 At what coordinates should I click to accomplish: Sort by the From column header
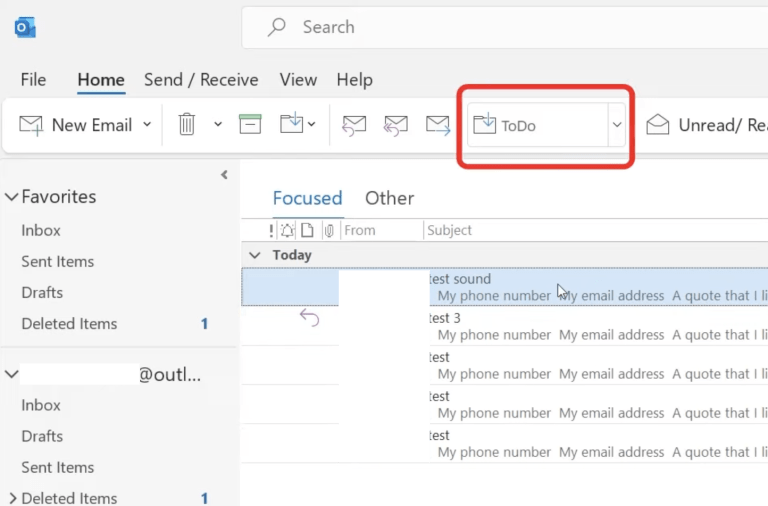pos(360,230)
